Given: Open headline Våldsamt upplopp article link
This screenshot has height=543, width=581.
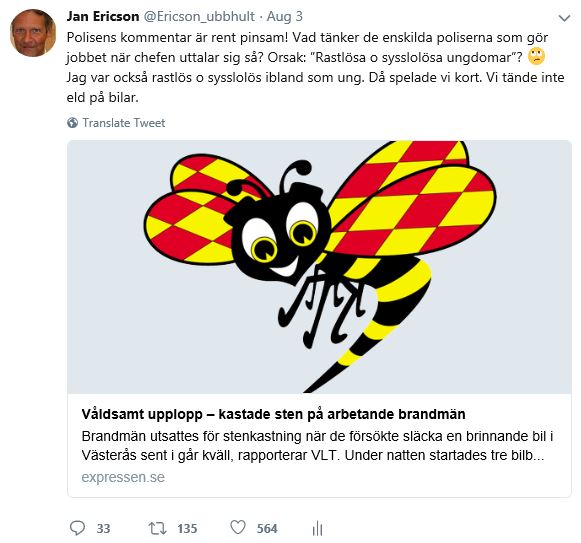Looking at the screenshot, I should (273, 414).
